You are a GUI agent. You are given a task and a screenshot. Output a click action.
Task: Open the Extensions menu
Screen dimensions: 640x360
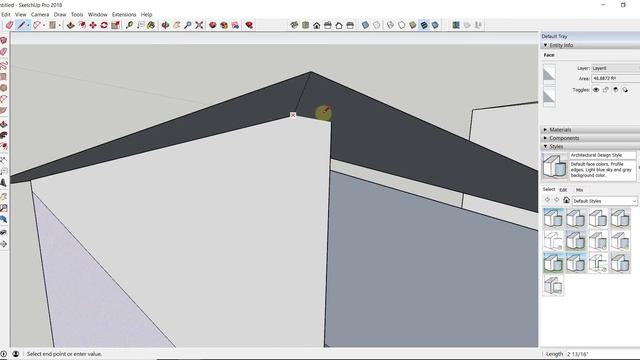[x=124, y=14]
